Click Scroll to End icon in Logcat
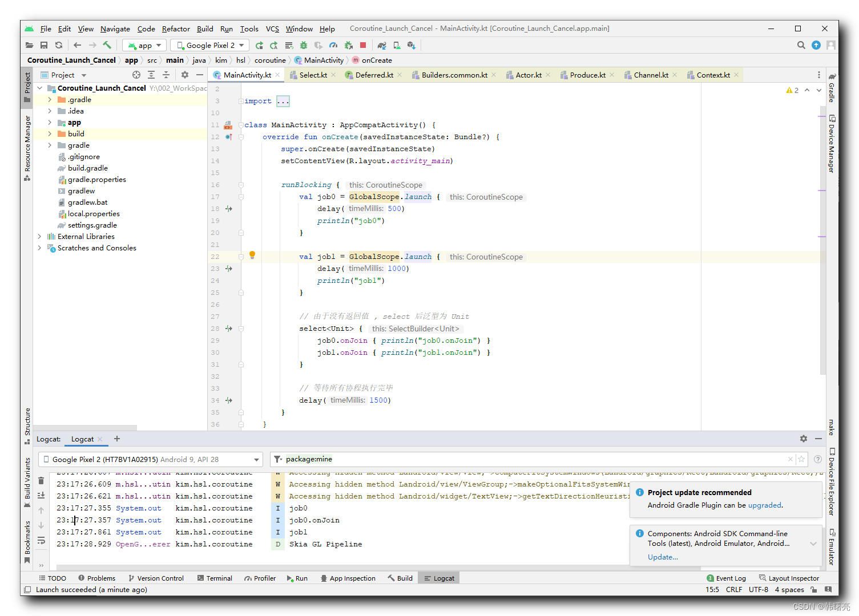Screen dimensions: 859x616 [x=41, y=496]
